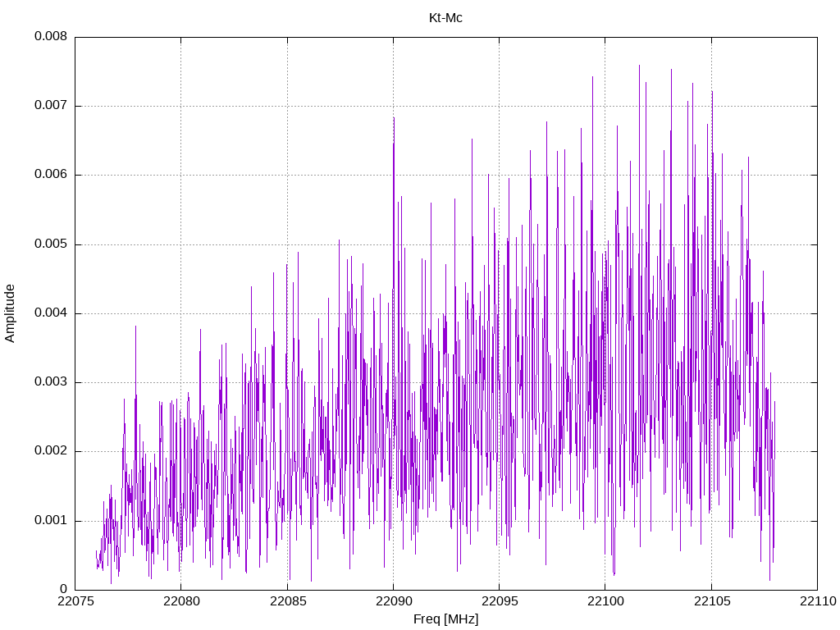This screenshot has width=840, height=630.
Task: Click the y-axis tick label 0.005
Action: click(x=51, y=244)
